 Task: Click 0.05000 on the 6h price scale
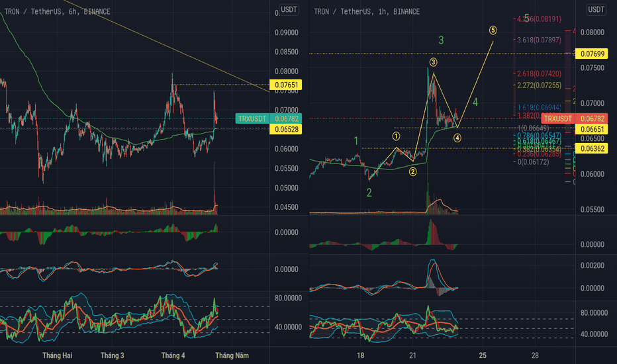coord(286,188)
